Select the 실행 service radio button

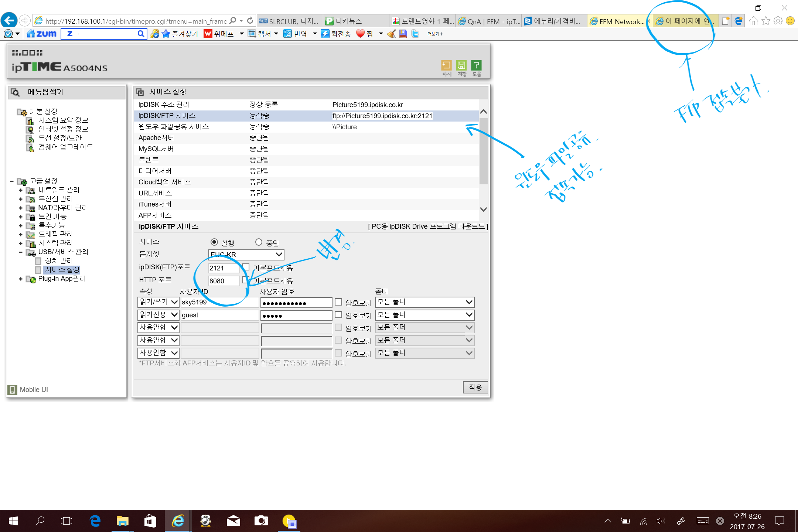pyautogui.click(x=214, y=242)
